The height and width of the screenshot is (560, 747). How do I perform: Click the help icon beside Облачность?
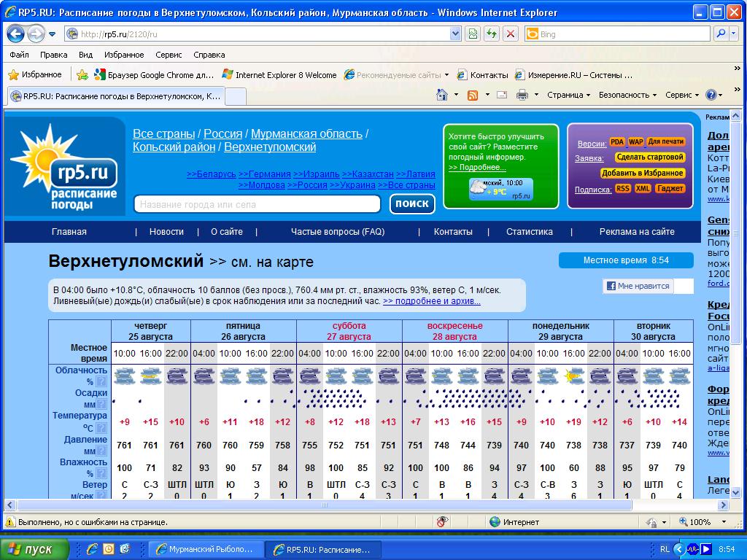tap(101, 381)
